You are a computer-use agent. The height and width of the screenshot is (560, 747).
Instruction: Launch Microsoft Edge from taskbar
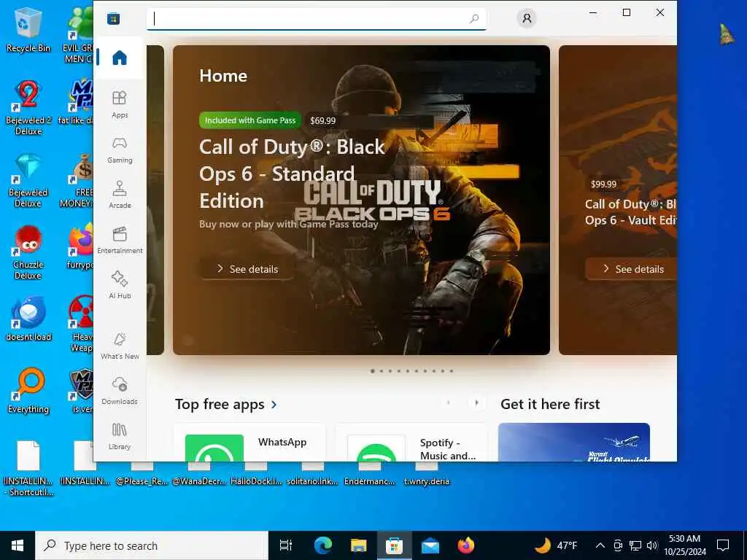(323, 545)
